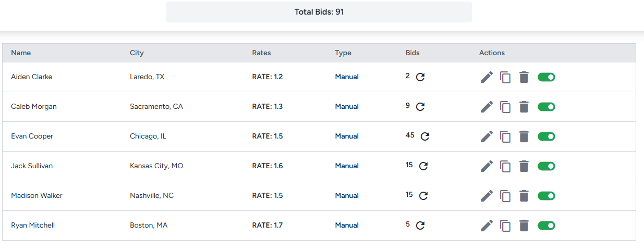The width and height of the screenshot is (644, 250).
Task: Copy Jack Sullivan's entry
Action: click(505, 166)
